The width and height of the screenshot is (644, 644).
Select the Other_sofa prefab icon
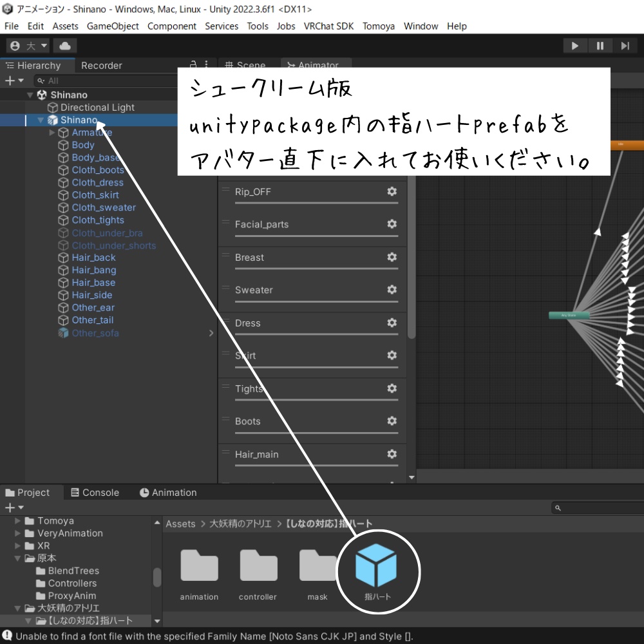63,333
